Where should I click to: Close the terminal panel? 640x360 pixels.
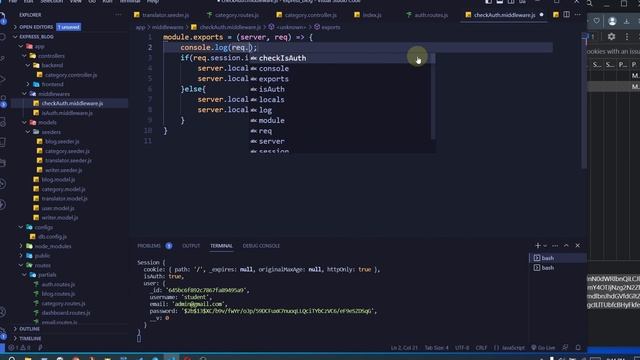pyautogui.click(x=578, y=246)
